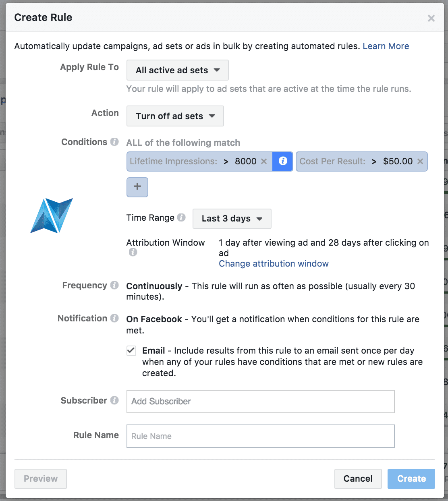Open the Turn off ad sets dropdown

tap(175, 116)
